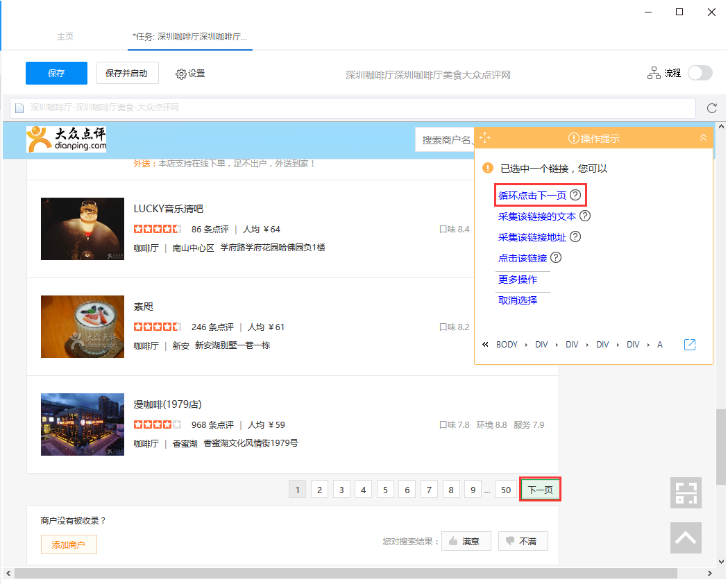Click the QR code scan icon

click(x=686, y=492)
